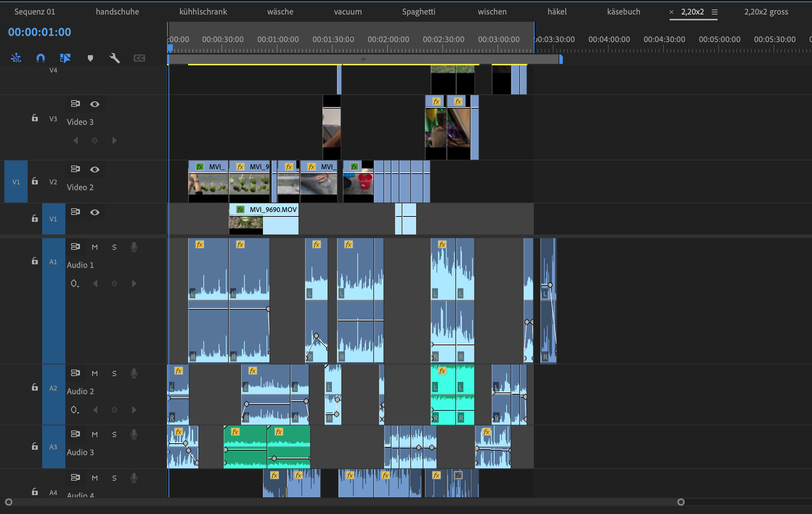Viewport: 812px width, 514px height.
Task: Open Timeline Display Settings wrench
Action: [115, 58]
